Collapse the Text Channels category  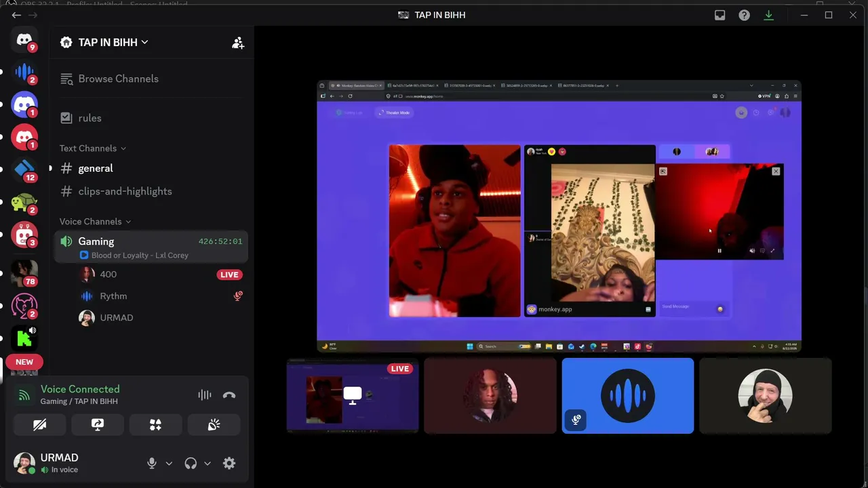92,148
